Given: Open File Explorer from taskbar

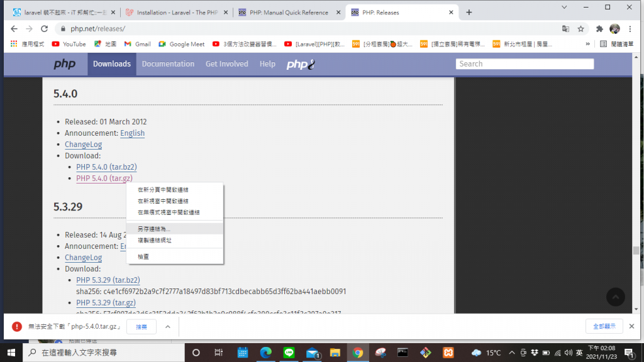Looking at the screenshot, I should tap(335, 353).
